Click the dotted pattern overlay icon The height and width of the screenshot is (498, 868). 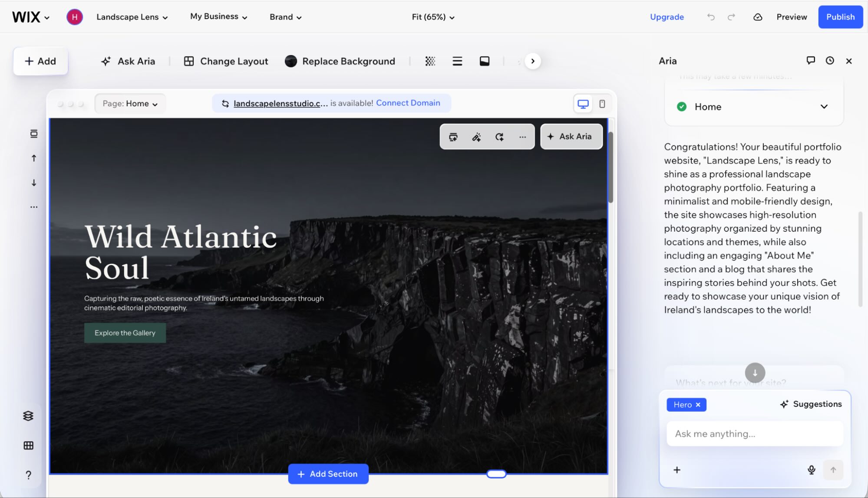pos(430,61)
